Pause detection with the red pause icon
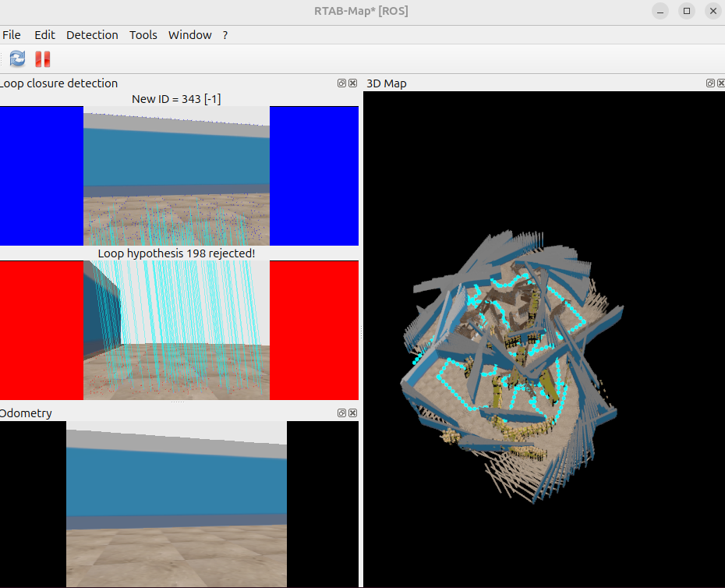Viewport: 725px width, 588px height. tap(42, 58)
